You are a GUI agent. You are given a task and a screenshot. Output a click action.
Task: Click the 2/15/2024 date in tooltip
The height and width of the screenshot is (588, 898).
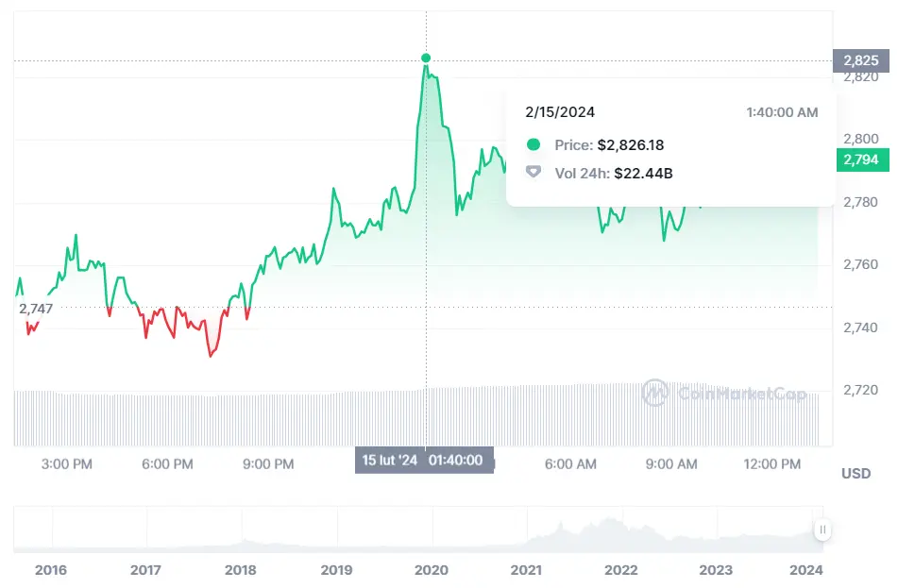[560, 112]
